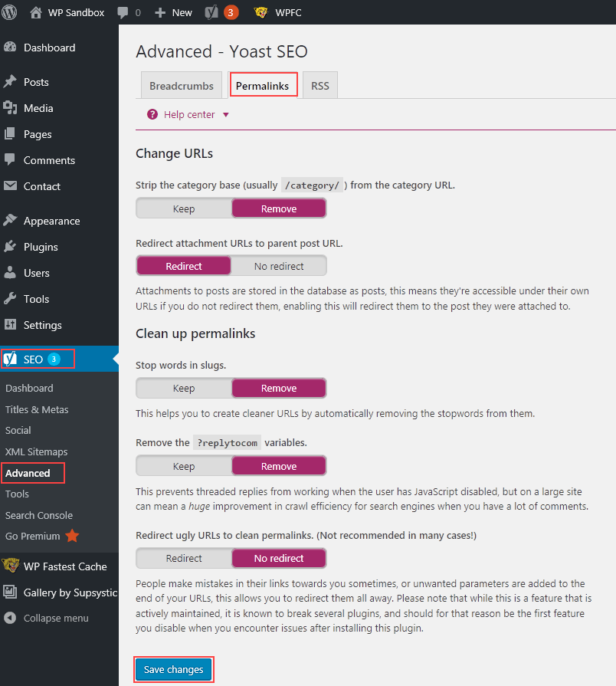Click the Gallery by Supsystic icon
Image resolution: width=616 pixels, height=686 pixels.
pyautogui.click(x=10, y=592)
